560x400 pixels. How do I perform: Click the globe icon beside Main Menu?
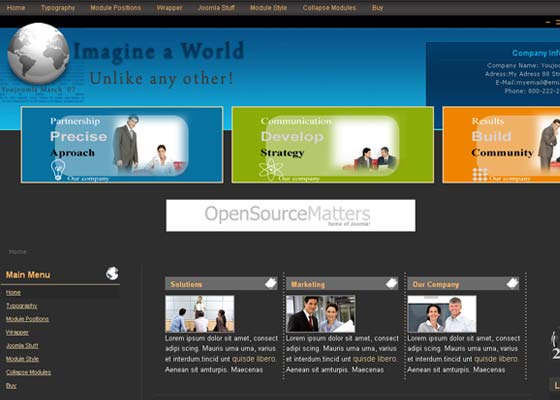[112, 274]
